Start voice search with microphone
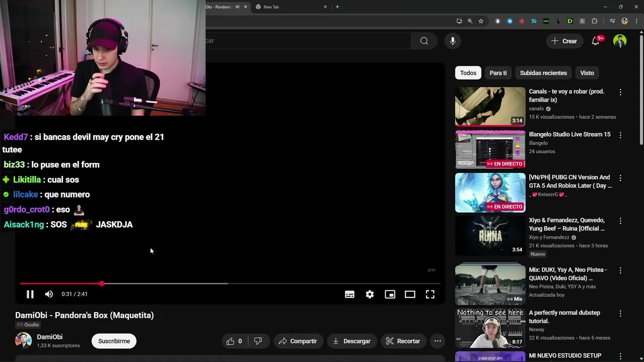Image resolution: width=644 pixels, height=362 pixels. [453, 41]
